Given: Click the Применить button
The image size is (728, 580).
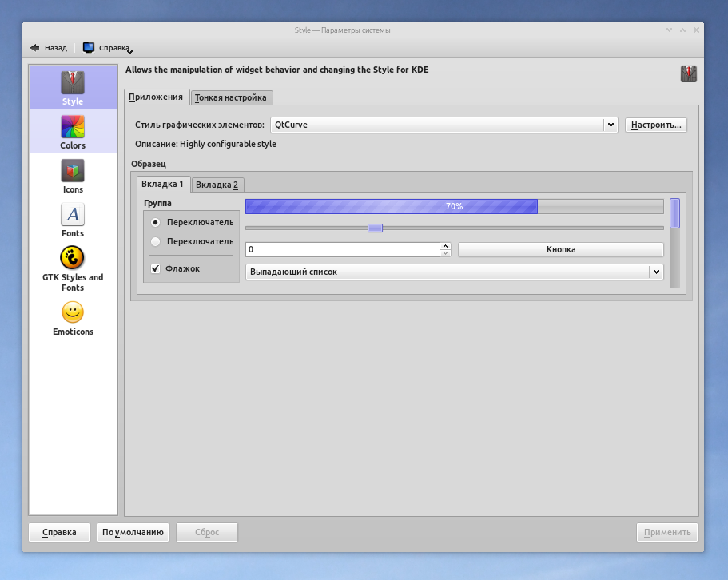Looking at the screenshot, I should pyautogui.click(x=667, y=532).
